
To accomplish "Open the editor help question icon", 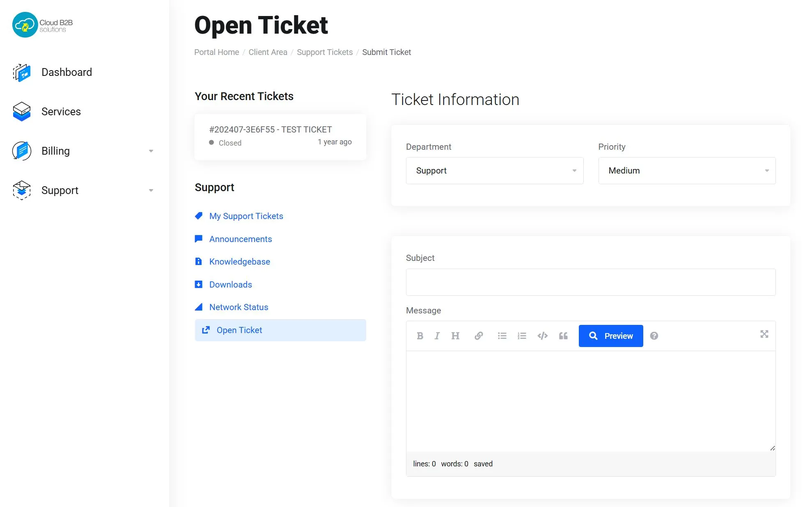I will pyautogui.click(x=654, y=336).
